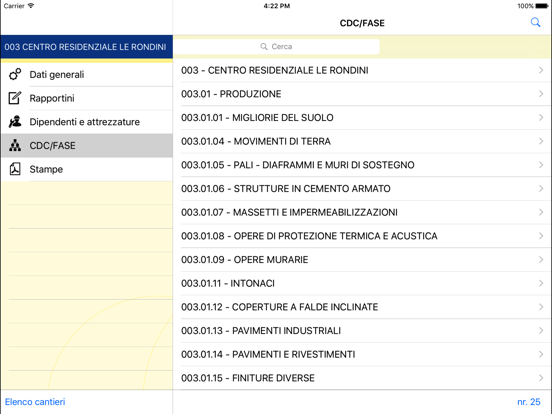Image resolution: width=552 pixels, height=414 pixels.
Task: Select '003.01.09 - OPERE MURARIE' text
Action: coord(244,259)
